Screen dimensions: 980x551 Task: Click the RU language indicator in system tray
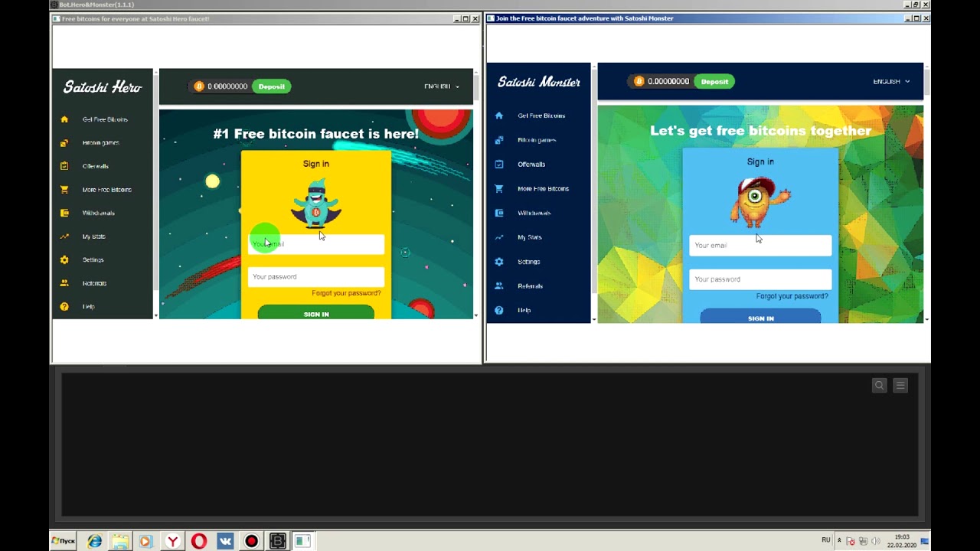point(826,540)
